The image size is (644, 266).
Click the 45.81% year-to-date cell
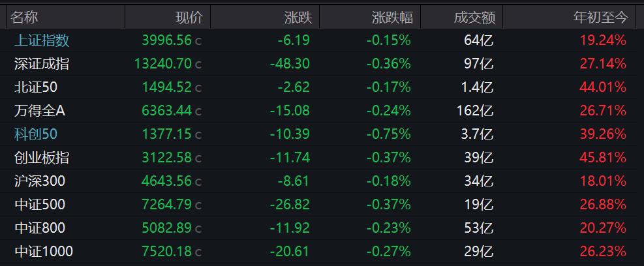click(603, 158)
